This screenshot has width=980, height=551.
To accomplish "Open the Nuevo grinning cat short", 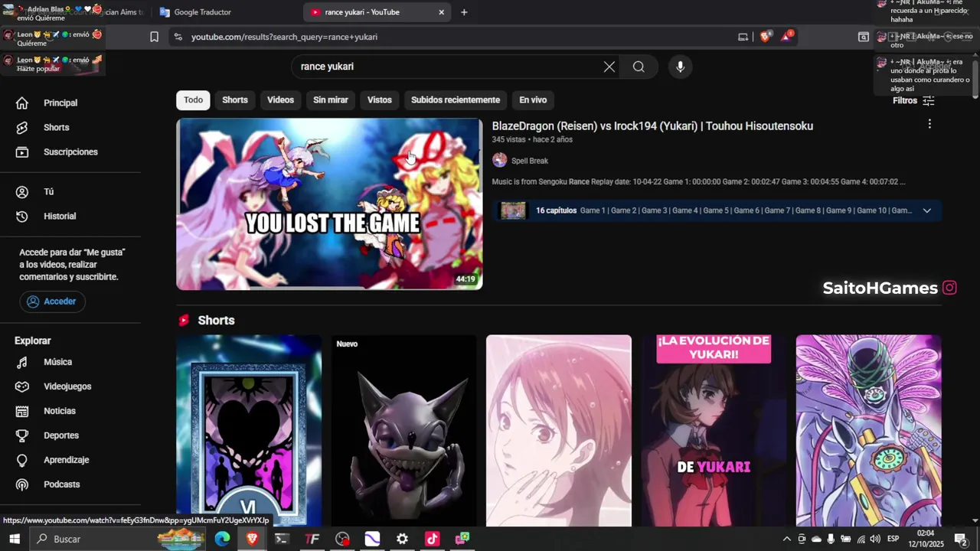I will [403, 430].
